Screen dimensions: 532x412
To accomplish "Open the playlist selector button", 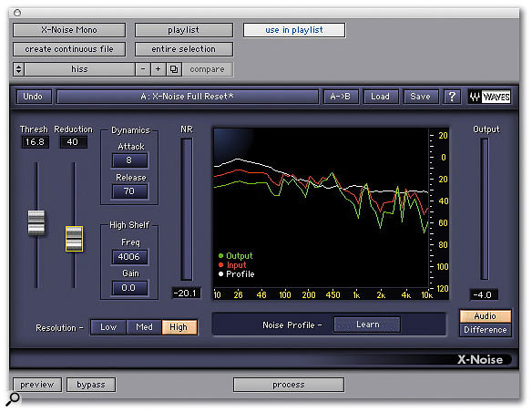I will pos(183,30).
